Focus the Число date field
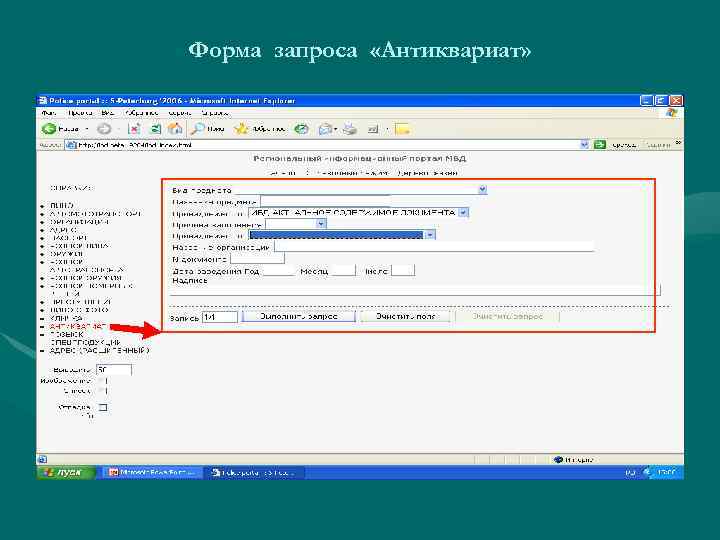This screenshot has height=540, width=720. [403, 271]
